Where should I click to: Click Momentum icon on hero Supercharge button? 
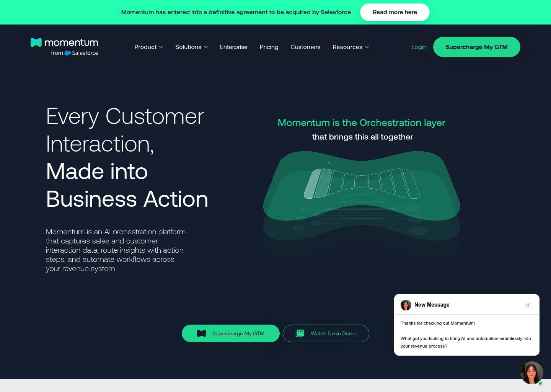(x=202, y=333)
